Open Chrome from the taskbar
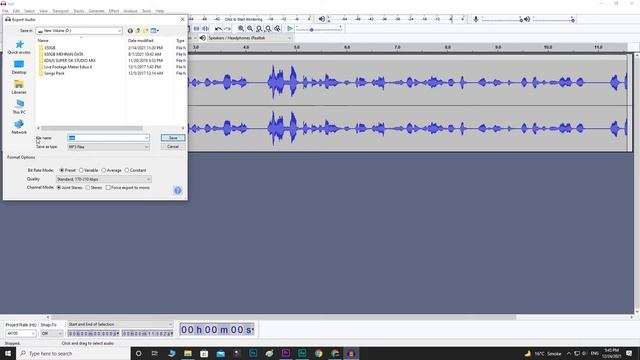Screen dimensions: 640x360 (x=318, y=353)
